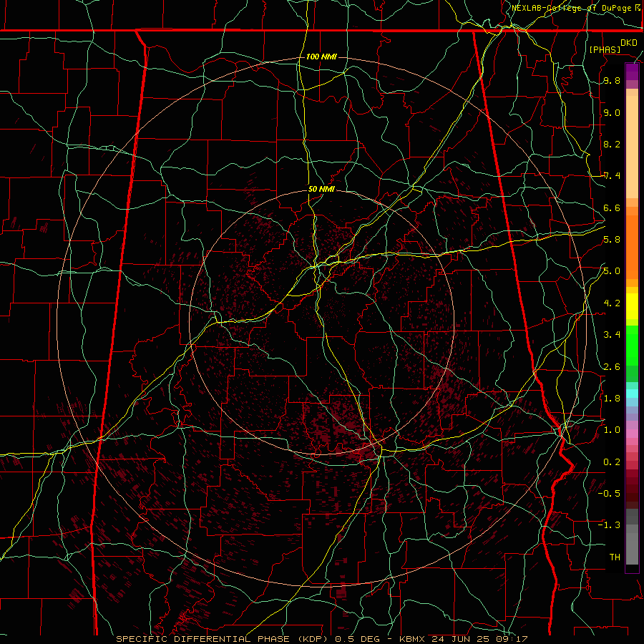This screenshot has width=644, height=644.
Task: Pick the purple segment atop the color scale
Action: point(632,72)
